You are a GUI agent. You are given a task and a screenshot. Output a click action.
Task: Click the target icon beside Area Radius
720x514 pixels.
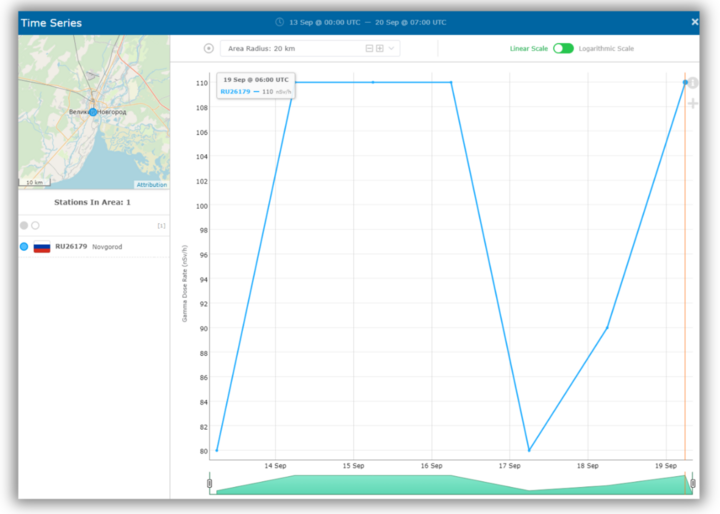pyautogui.click(x=209, y=48)
